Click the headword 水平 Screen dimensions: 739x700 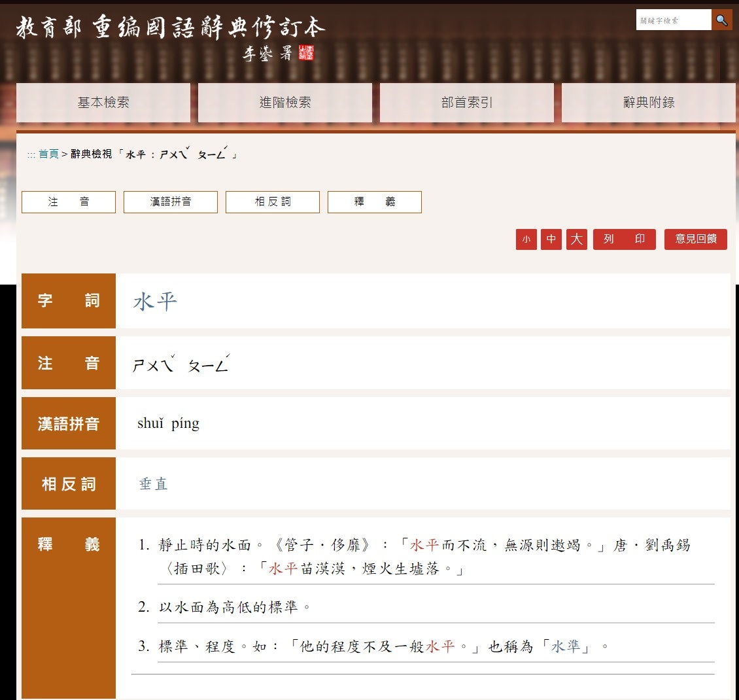155,301
